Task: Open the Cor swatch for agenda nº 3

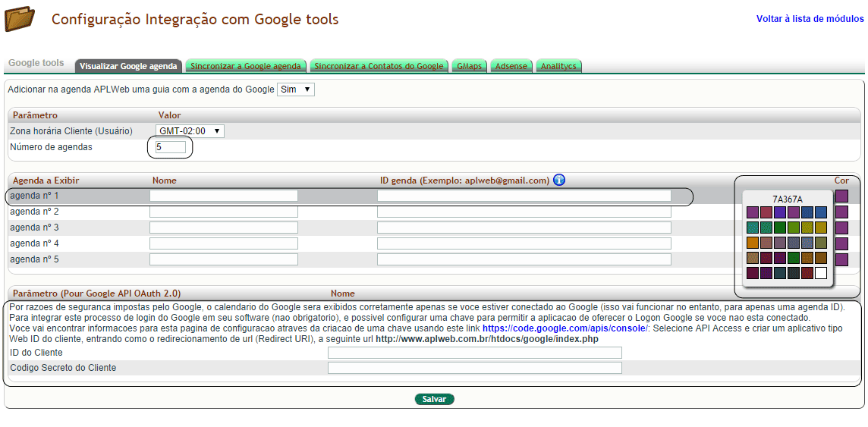Action: (x=842, y=228)
